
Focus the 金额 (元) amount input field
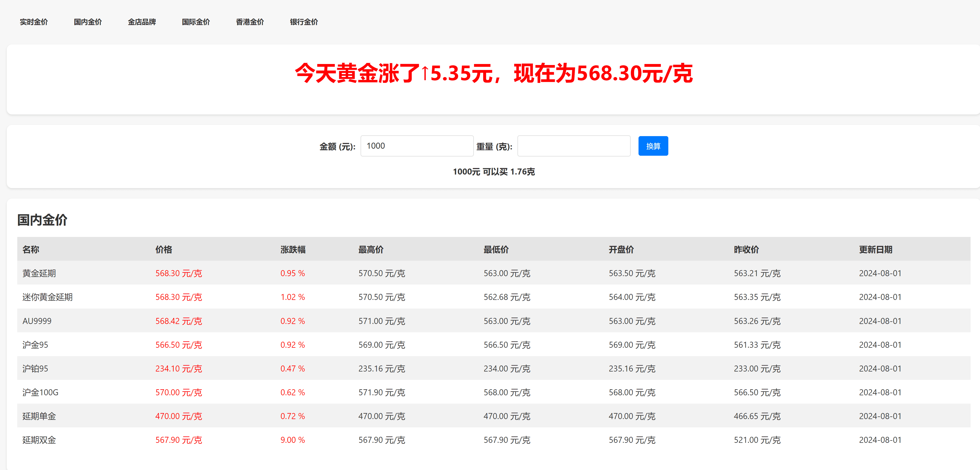tap(417, 146)
